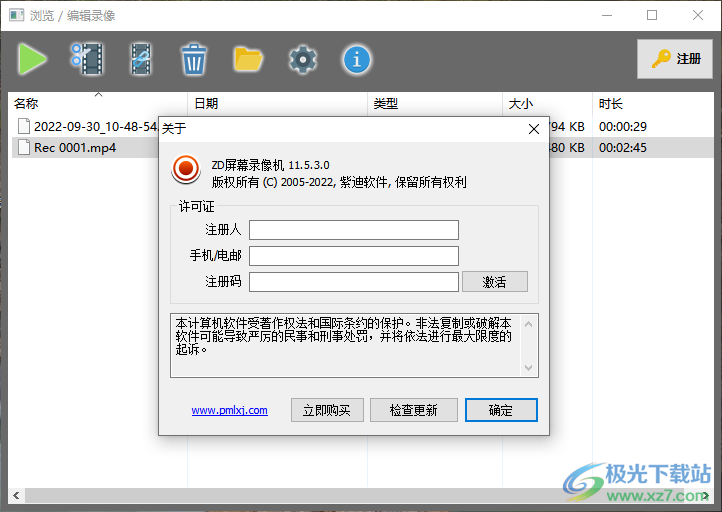The height and width of the screenshot is (512, 722).
Task: Click the 注册码 input field
Action: tap(354, 282)
